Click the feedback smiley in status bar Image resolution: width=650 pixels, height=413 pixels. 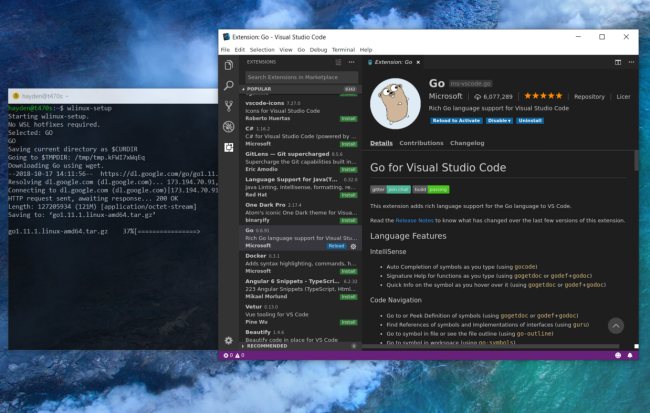(x=618, y=355)
